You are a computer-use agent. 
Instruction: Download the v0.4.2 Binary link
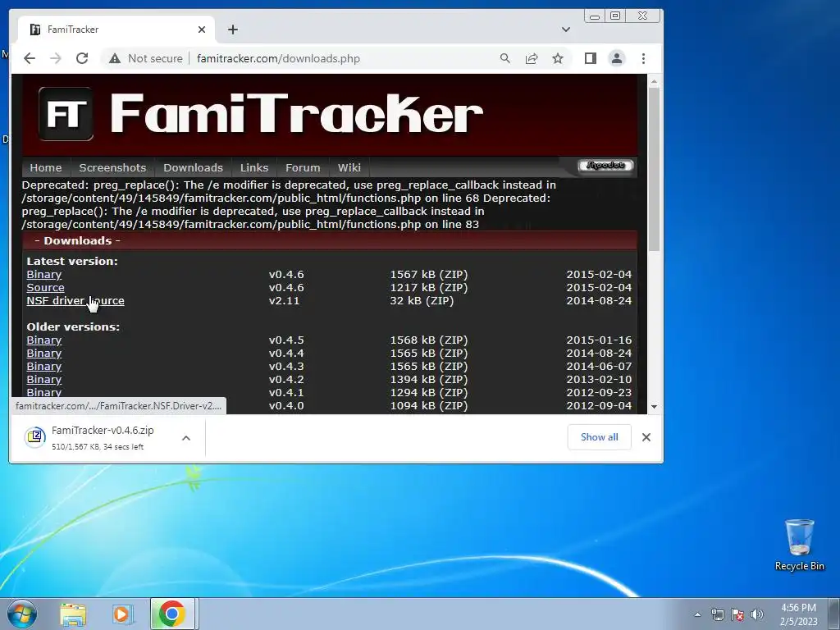coord(44,379)
